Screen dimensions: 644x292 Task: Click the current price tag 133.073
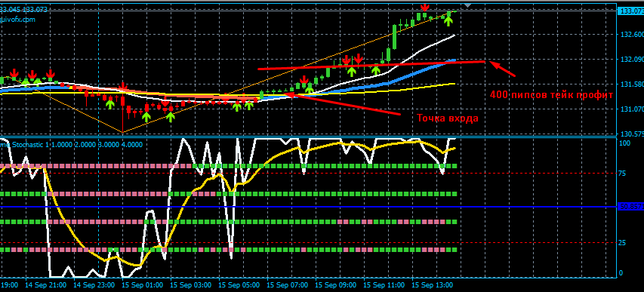631,11
